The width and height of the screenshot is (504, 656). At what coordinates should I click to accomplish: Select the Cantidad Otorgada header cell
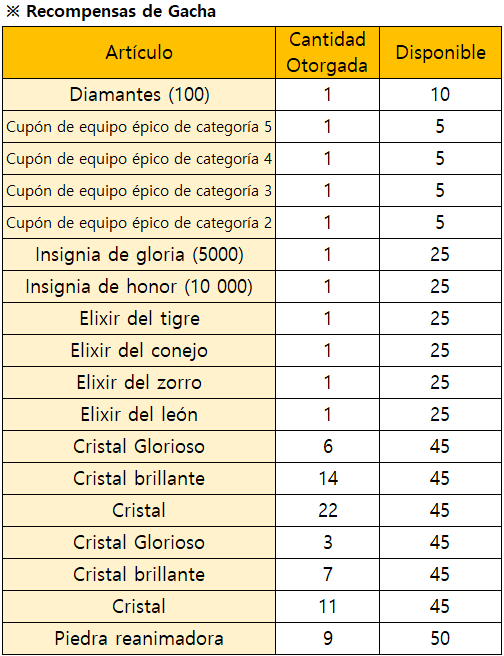(x=327, y=53)
